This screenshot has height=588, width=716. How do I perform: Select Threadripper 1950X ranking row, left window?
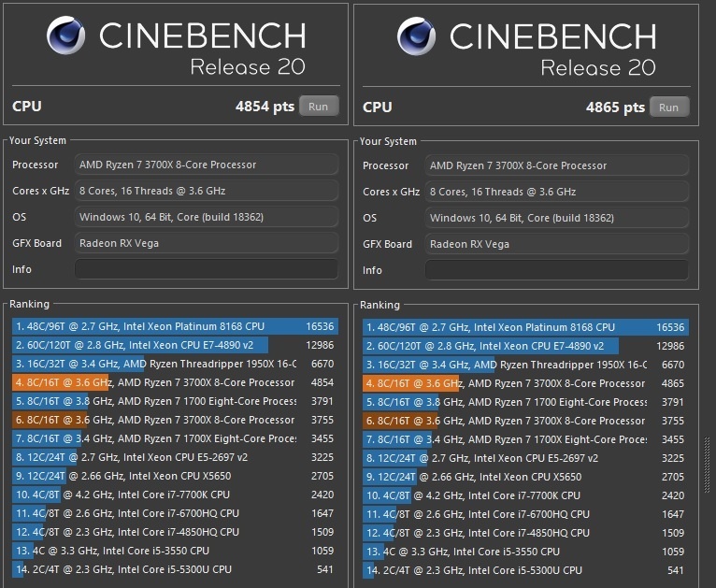175,364
